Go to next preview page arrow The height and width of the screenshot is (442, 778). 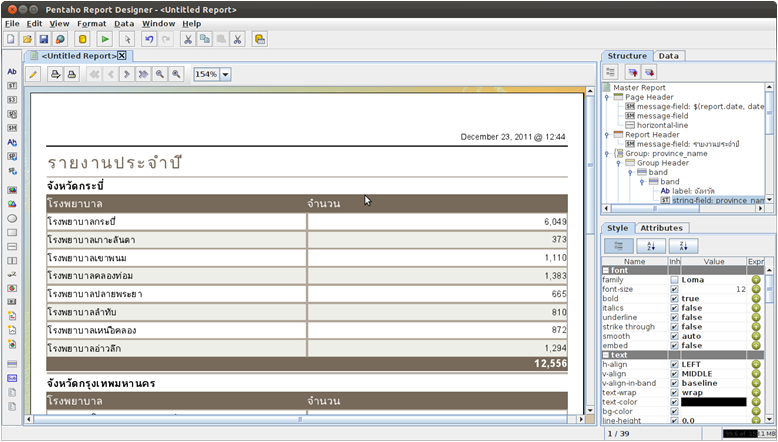click(127, 74)
